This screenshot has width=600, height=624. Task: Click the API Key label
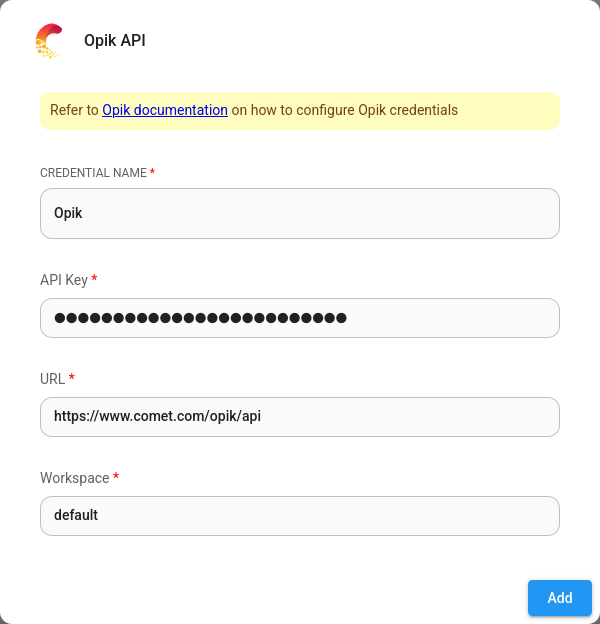click(64, 280)
